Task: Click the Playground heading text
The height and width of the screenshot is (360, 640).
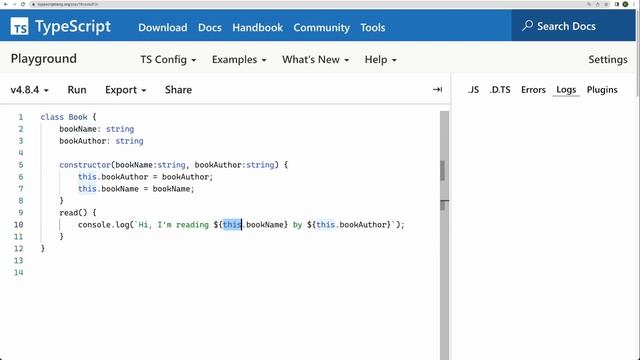Action: pos(44,59)
